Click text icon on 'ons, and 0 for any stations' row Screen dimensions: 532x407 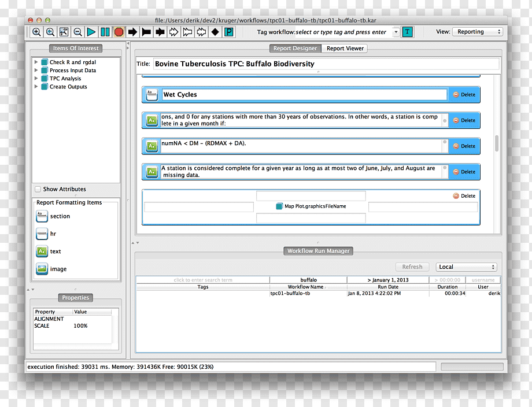coord(152,120)
